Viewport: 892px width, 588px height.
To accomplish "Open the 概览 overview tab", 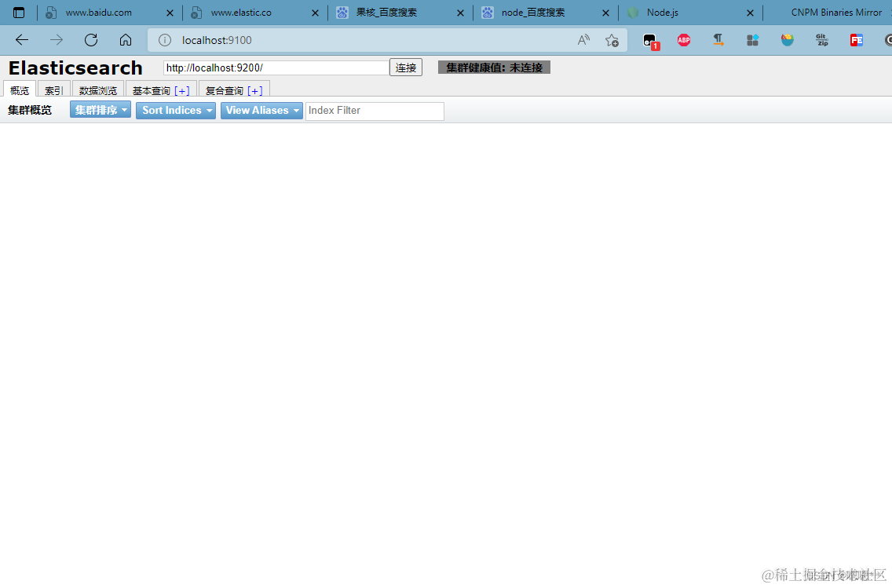I will (20, 90).
